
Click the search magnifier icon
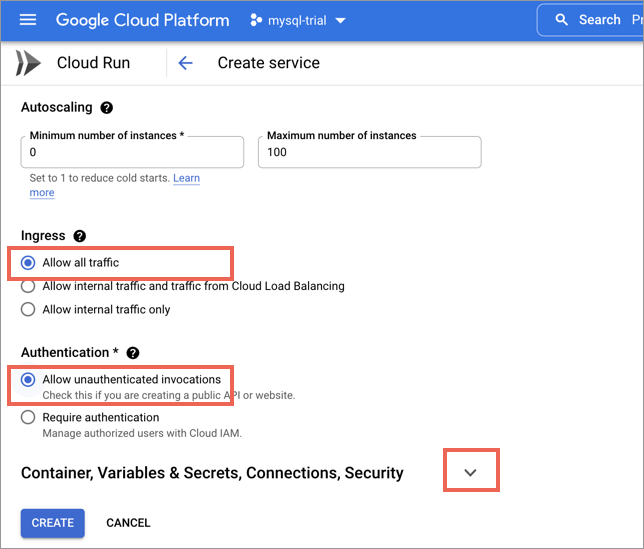[561, 20]
